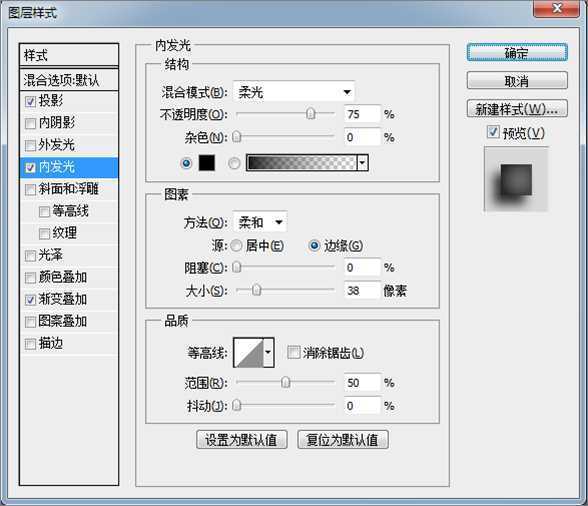This screenshot has height=506, width=588.
Task: Click the 抖动 jitter slider handle
Action: click(237, 405)
